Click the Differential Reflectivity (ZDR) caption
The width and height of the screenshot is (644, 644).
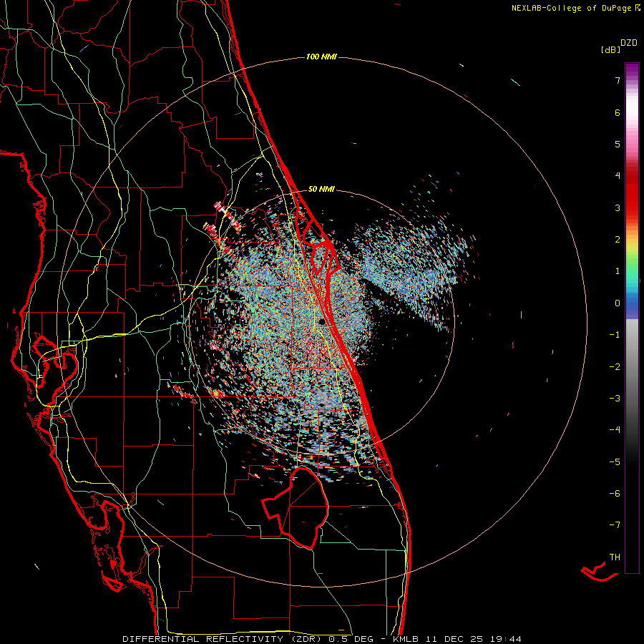click(223, 639)
